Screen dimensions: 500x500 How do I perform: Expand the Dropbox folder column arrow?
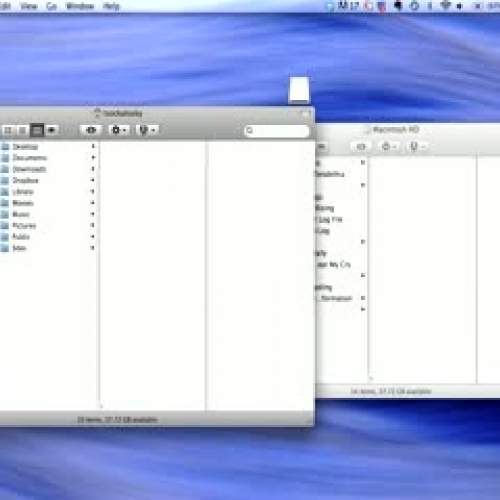point(93,180)
